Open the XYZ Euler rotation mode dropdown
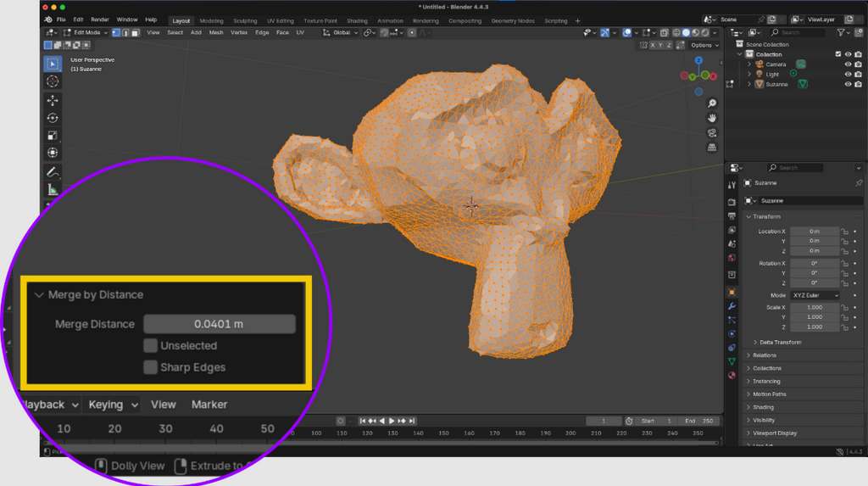This screenshot has width=868, height=486. [x=815, y=295]
